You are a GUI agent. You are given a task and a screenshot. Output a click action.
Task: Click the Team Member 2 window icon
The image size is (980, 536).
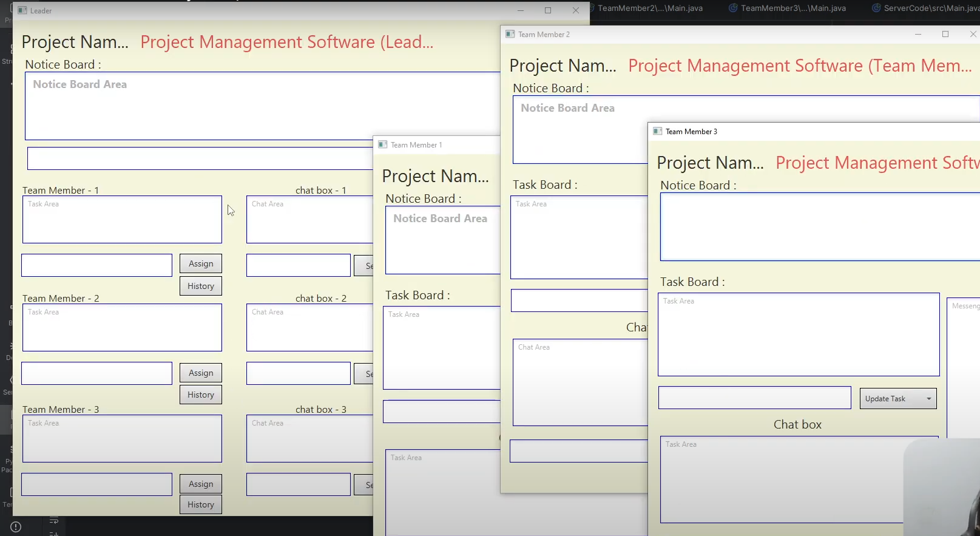[x=510, y=34]
